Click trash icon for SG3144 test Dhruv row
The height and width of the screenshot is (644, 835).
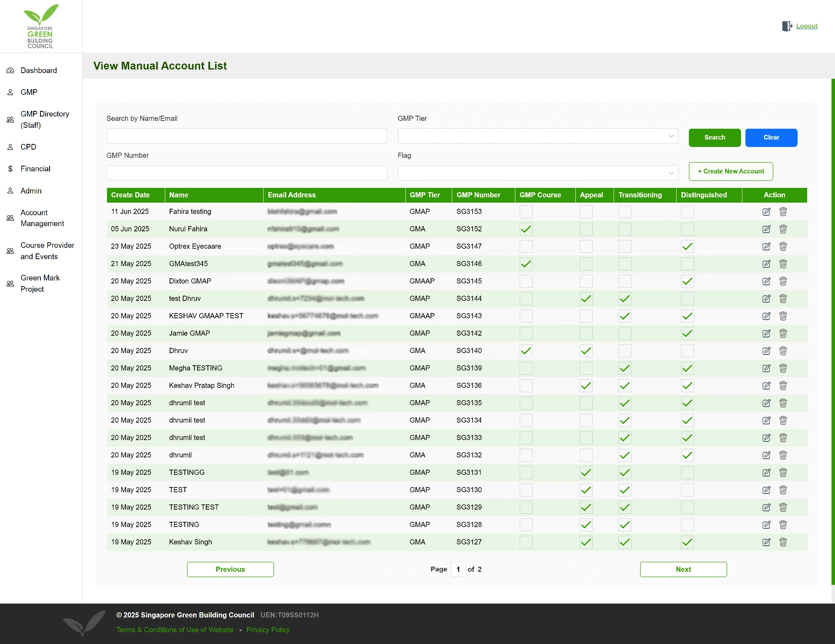pyautogui.click(x=783, y=299)
